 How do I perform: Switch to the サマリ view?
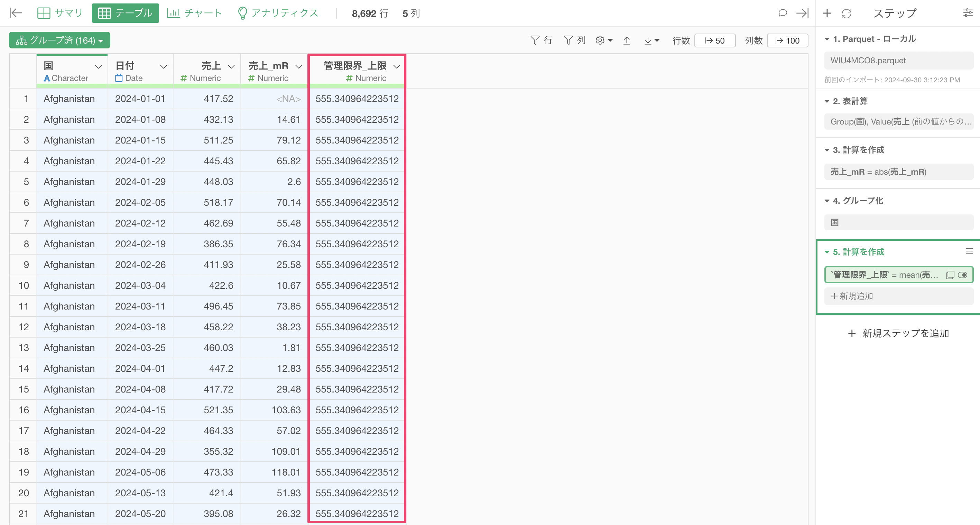pos(60,13)
